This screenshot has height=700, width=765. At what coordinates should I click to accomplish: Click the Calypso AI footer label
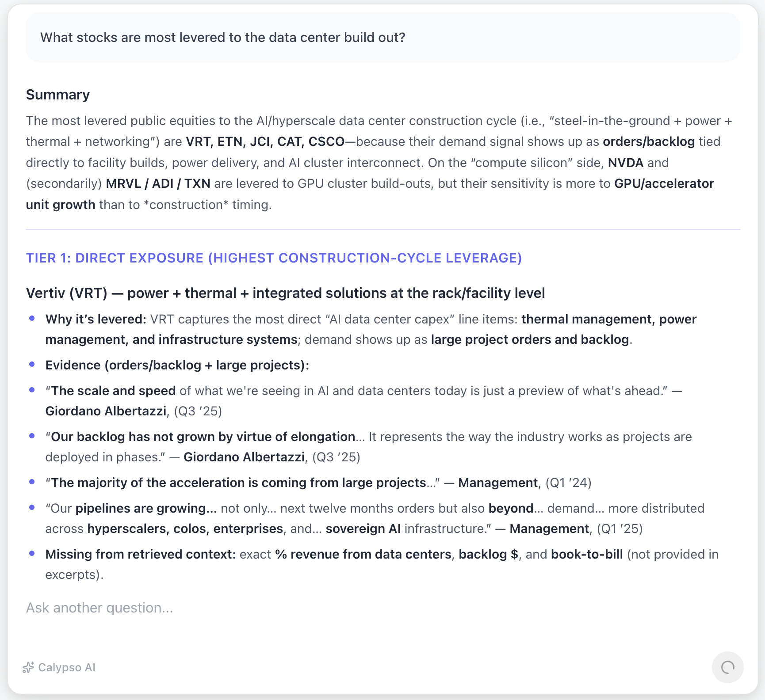[x=67, y=667]
